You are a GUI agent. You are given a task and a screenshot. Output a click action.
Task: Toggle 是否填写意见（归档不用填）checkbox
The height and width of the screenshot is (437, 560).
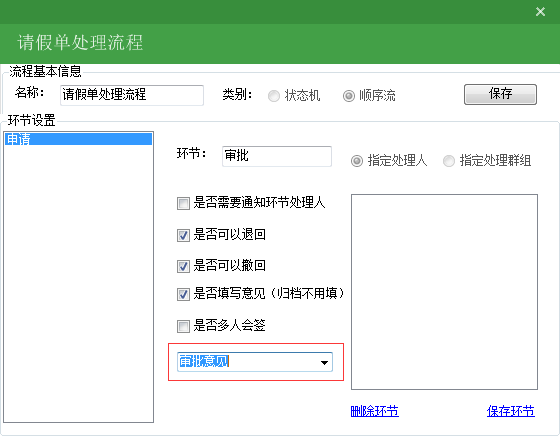click(x=183, y=295)
